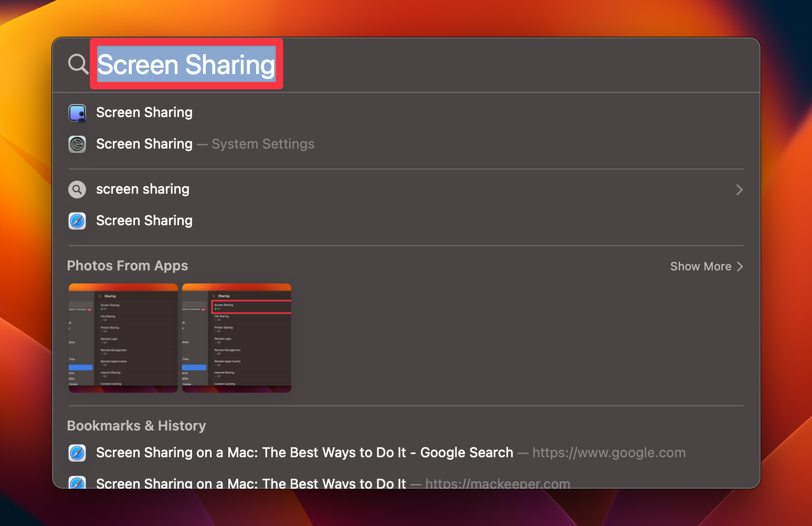The width and height of the screenshot is (812, 526).
Task: Open the Google Search bookmark about Screen Sharing
Action: tap(304, 453)
